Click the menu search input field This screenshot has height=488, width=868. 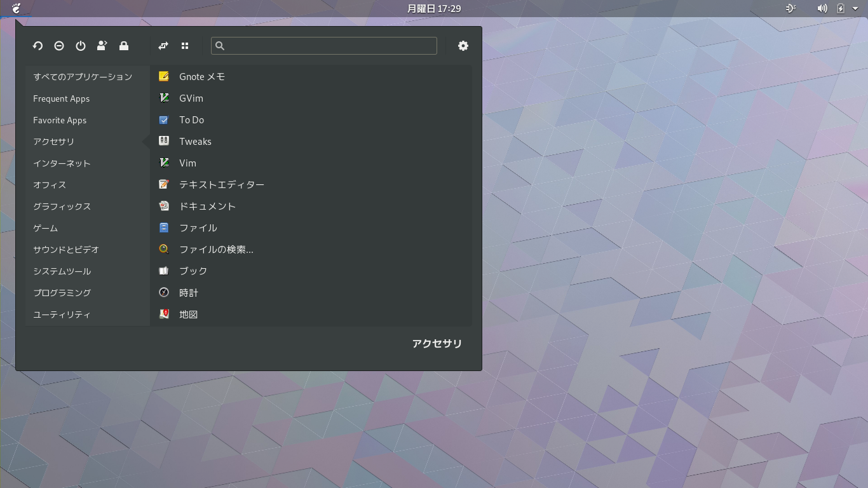tap(324, 46)
